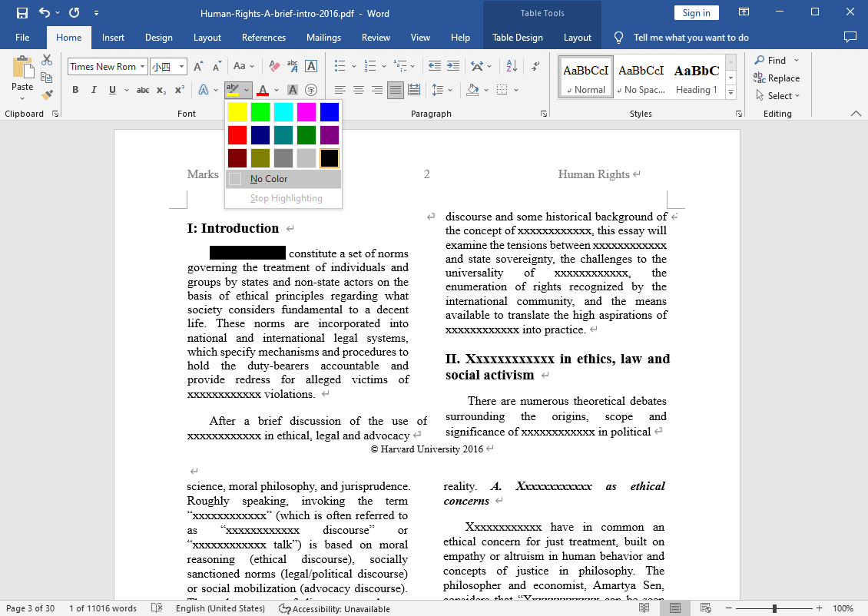Open the Comments speech bubble icon
This screenshot has height=616, width=868.
point(850,37)
